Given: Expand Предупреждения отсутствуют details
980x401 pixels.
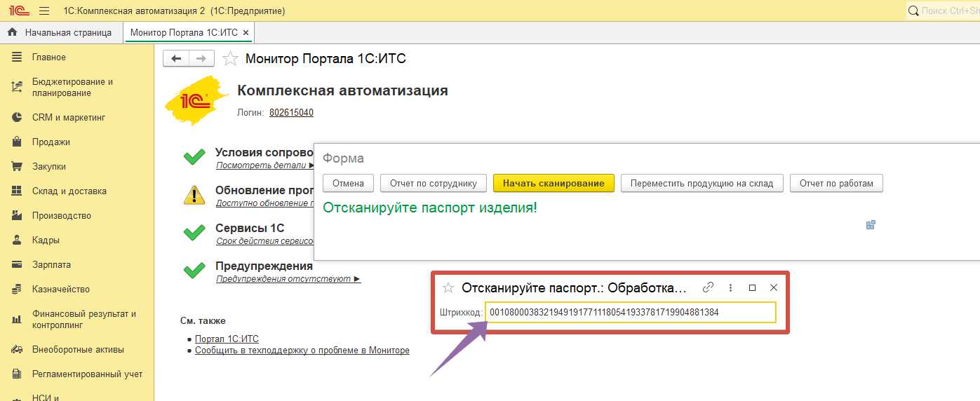Looking at the screenshot, I should (x=288, y=279).
